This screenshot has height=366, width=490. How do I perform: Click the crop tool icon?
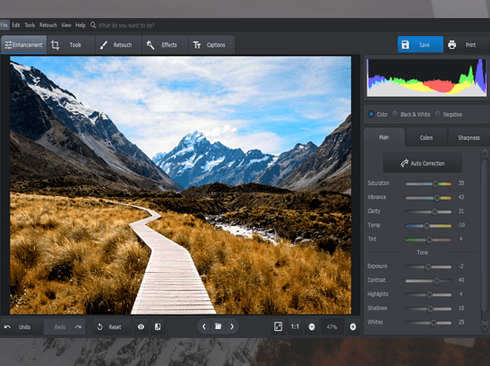55,45
